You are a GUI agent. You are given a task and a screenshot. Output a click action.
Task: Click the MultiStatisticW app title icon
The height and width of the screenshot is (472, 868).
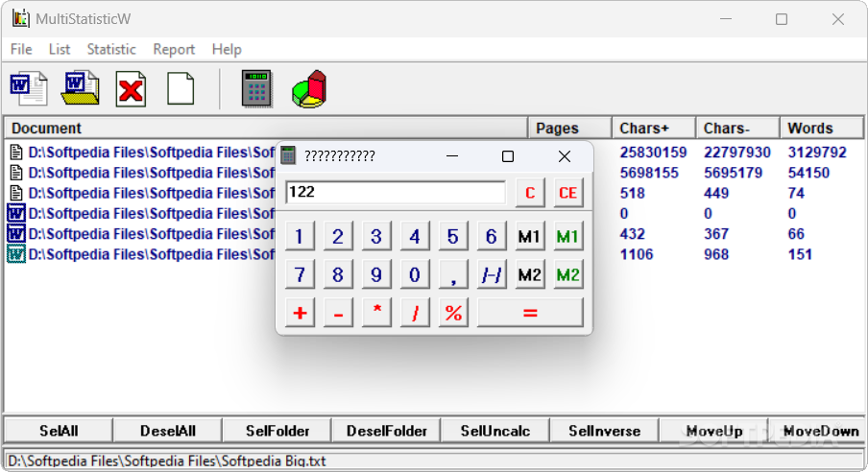20,18
